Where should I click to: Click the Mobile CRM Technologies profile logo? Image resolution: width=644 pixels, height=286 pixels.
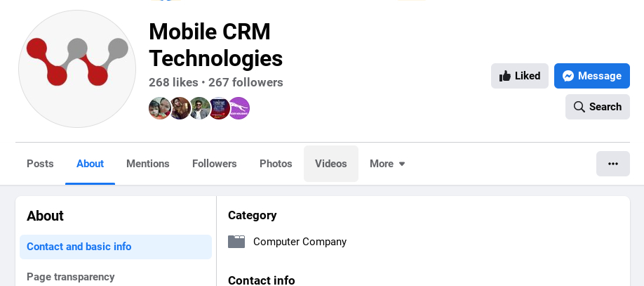pyautogui.click(x=77, y=69)
